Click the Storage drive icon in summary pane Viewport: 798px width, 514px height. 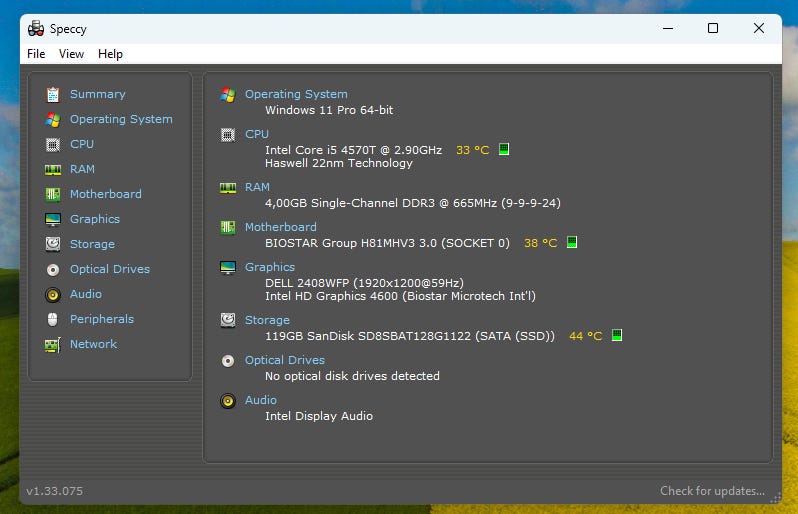point(228,320)
